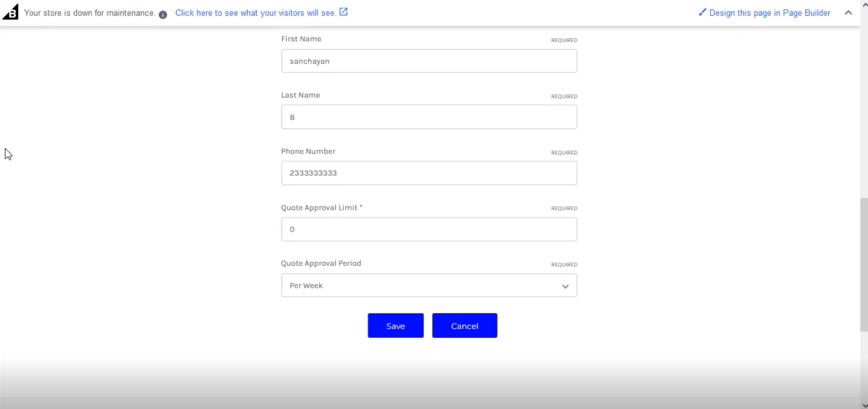Click the Last Name input field
868x409 pixels.
coord(429,117)
